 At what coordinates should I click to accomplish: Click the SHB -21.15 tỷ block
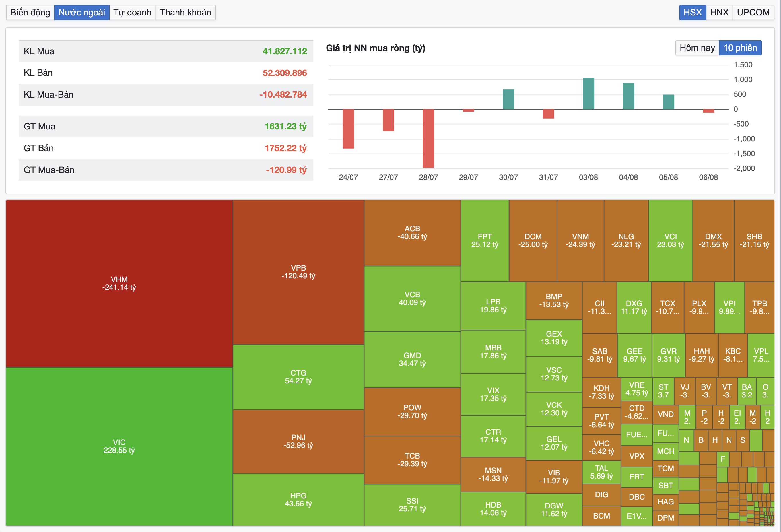click(x=754, y=241)
